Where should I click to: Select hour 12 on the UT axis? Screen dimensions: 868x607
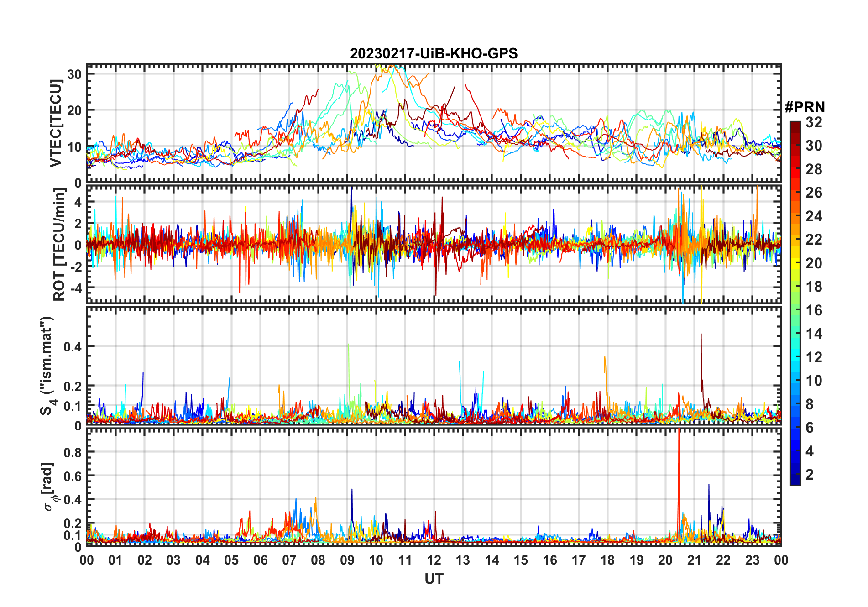(x=434, y=560)
